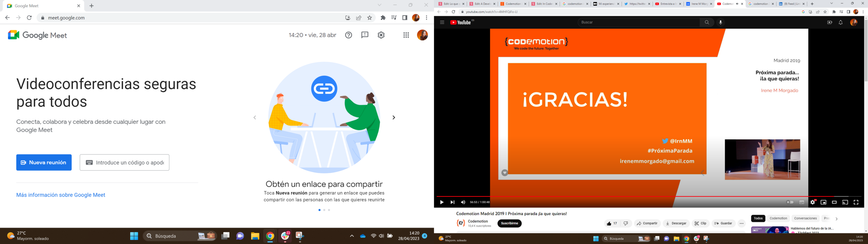The image size is (868, 244).
Task: Open Más información sobre Google Meet link
Action: click(61, 195)
